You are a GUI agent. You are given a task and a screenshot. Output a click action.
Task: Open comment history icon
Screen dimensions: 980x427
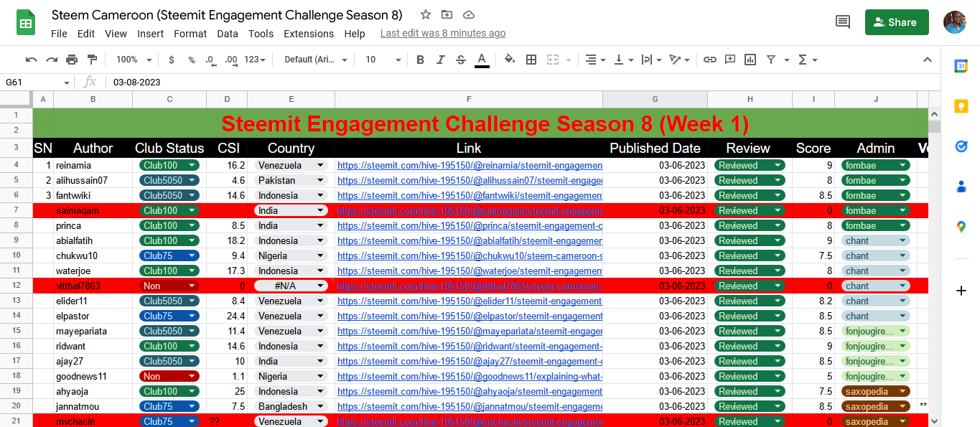[x=843, y=22]
